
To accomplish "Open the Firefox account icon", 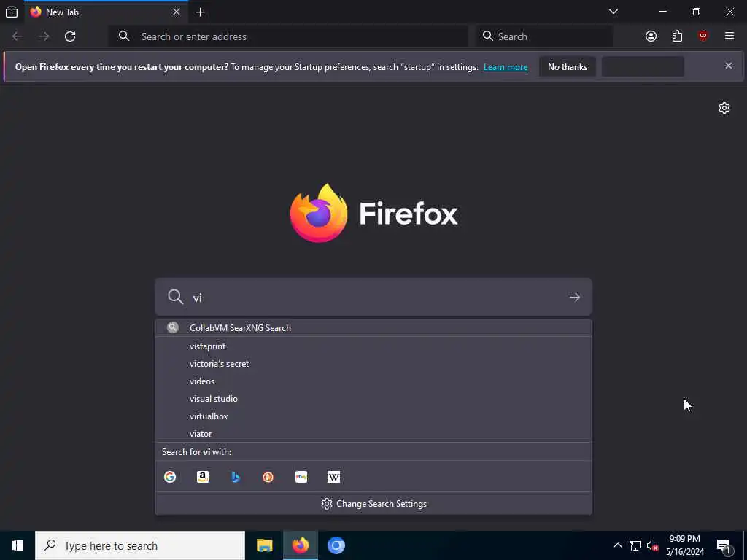I will tap(651, 36).
